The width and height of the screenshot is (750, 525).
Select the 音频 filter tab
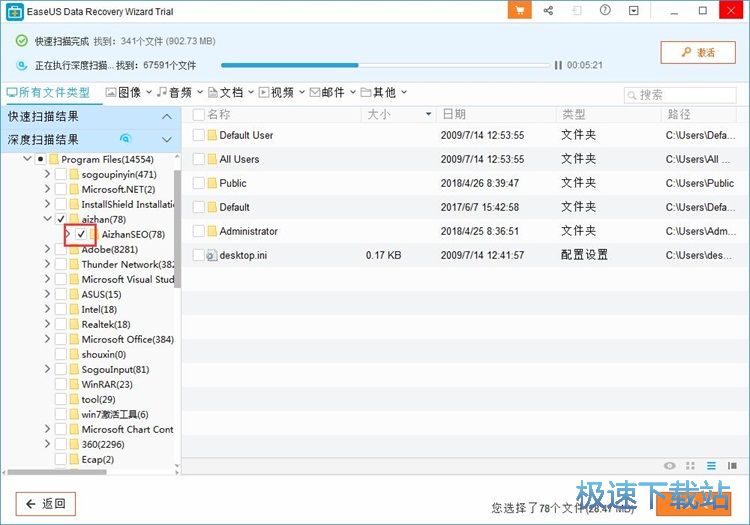coord(175,92)
